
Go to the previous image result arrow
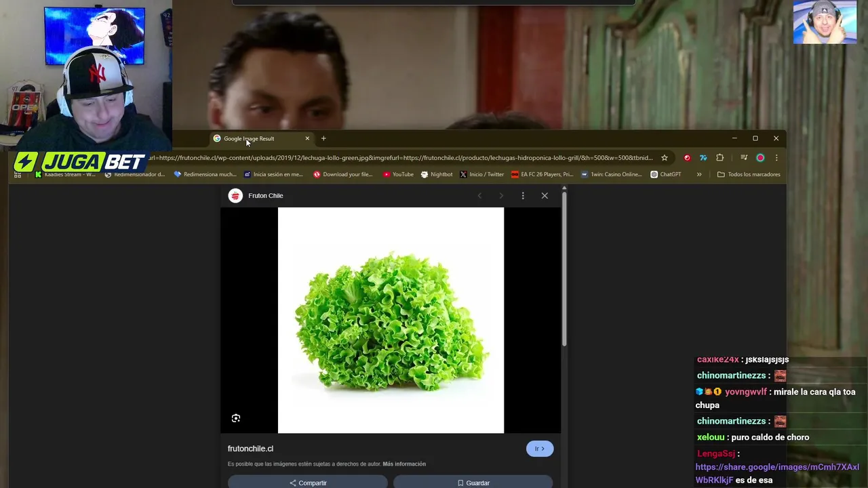tap(479, 196)
